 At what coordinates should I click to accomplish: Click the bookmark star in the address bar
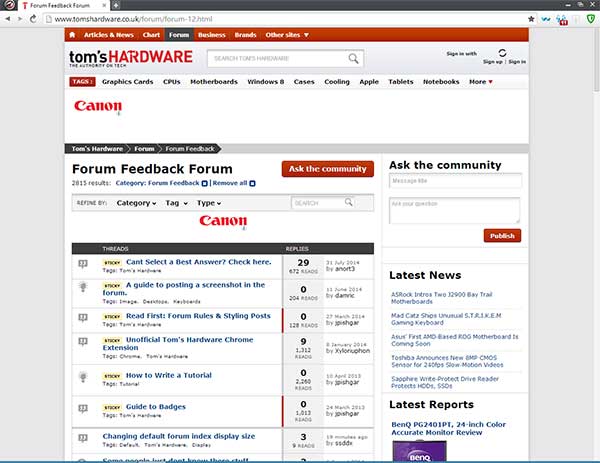[532, 19]
